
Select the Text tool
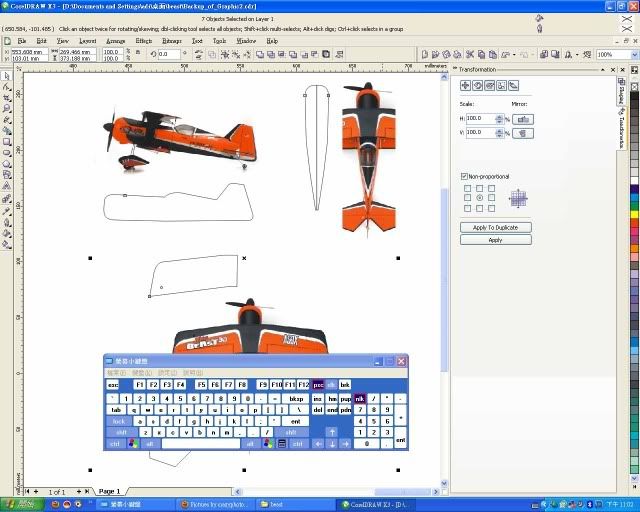click(7, 186)
